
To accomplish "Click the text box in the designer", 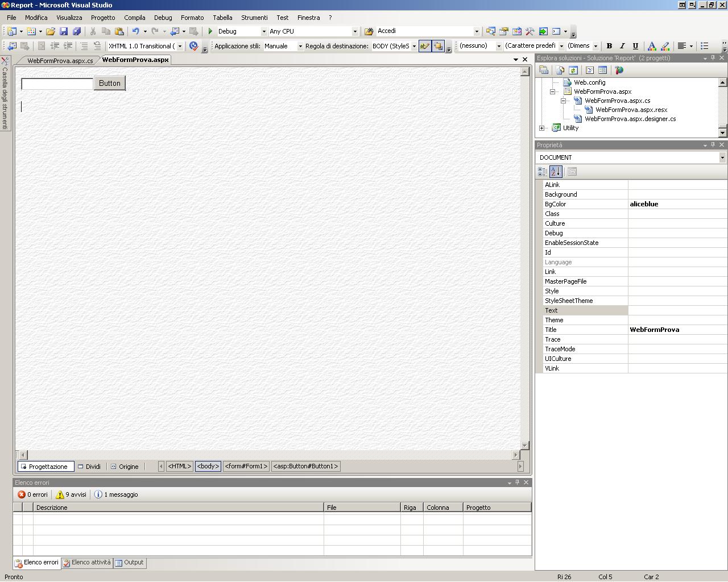I will pyautogui.click(x=57, y=84).
